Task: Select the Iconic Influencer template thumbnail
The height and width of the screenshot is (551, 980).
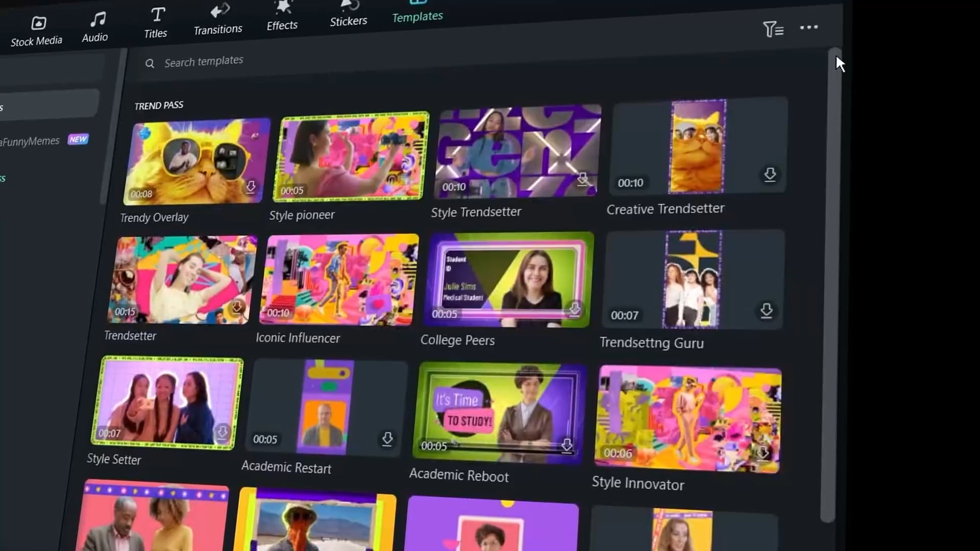Action: [x=339, y=280]
